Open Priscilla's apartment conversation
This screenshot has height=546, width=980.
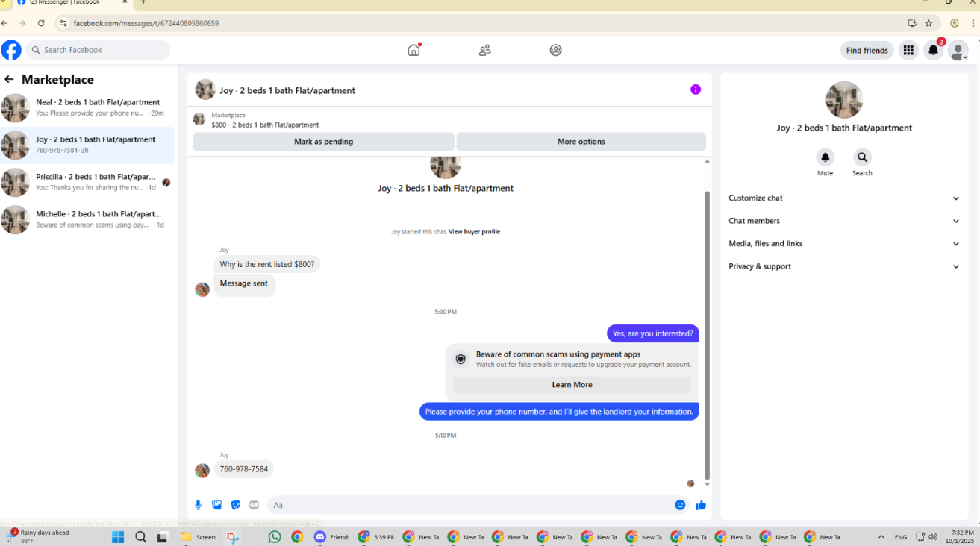[x=87, y=182]
